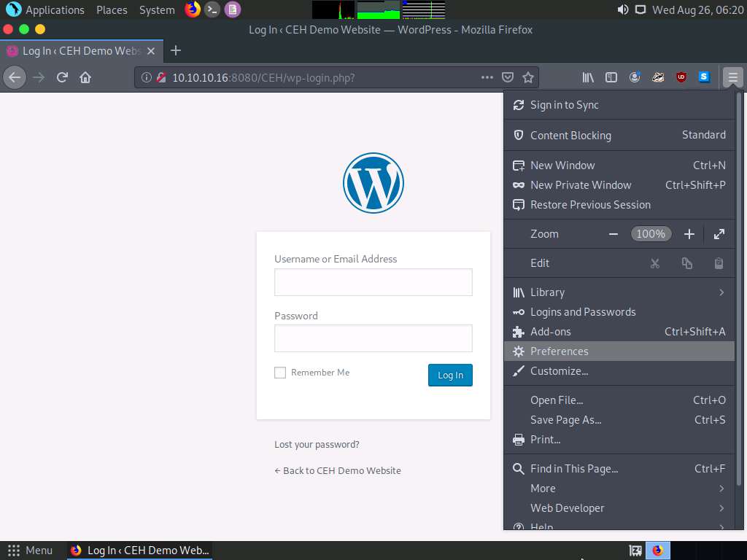Click the uBlock Origin shield icon

point(681,77)
